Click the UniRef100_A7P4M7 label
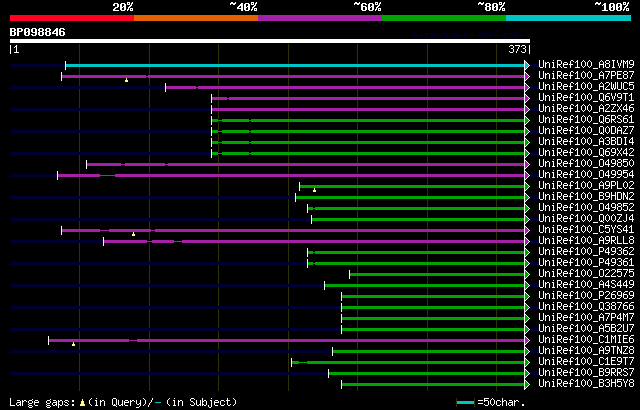Screen dimensions: 640x410 tap(586, 318)
